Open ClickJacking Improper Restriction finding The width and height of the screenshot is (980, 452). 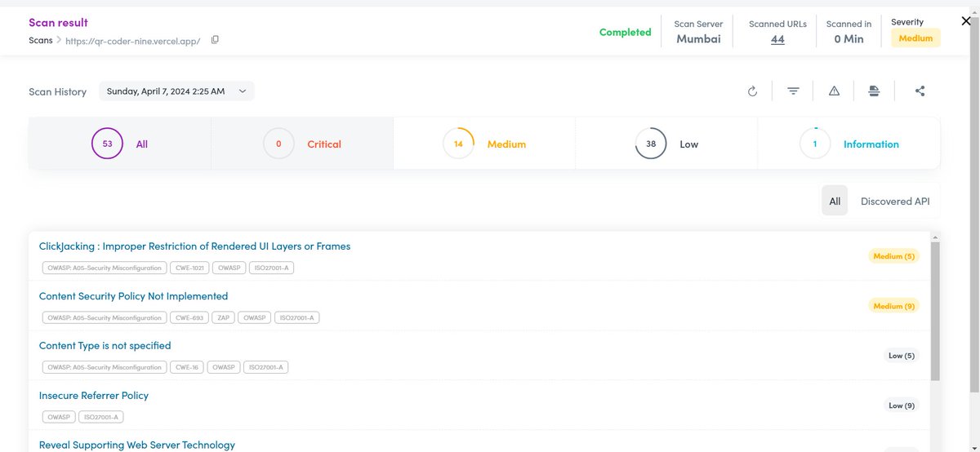(x=194, y=246)
